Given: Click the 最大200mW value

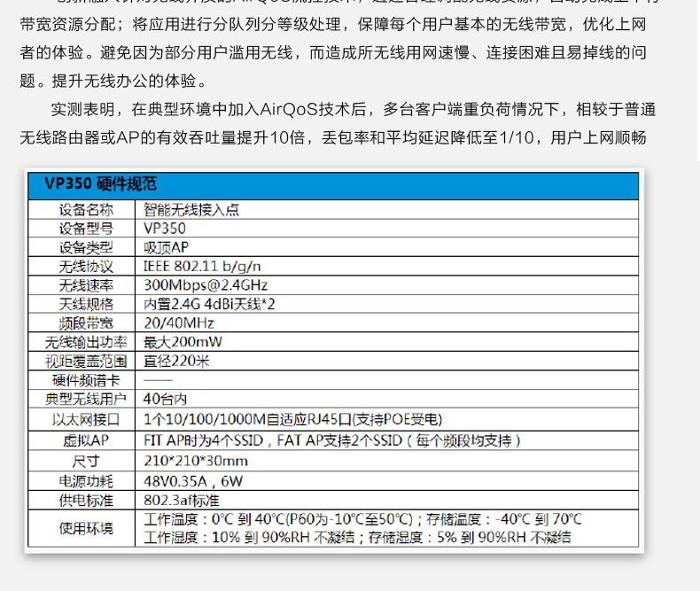Looking at the screenshot, I should tap(183, 342).
